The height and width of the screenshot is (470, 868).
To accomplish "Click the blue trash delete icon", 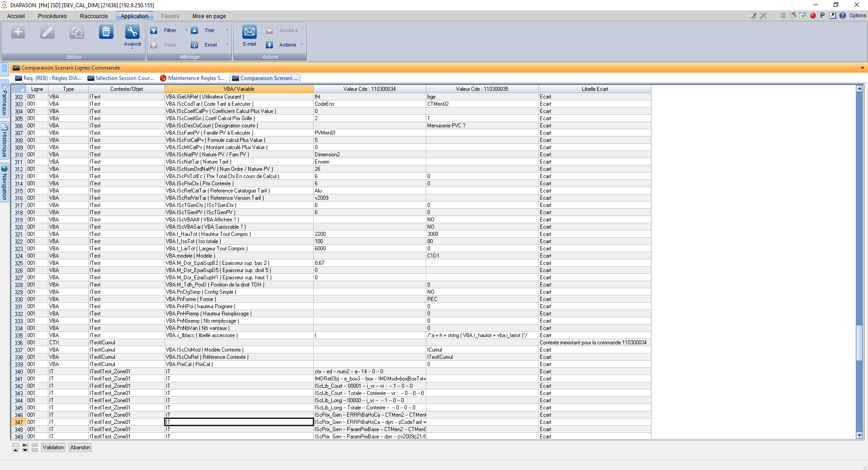I will click(x=106, y=33).
